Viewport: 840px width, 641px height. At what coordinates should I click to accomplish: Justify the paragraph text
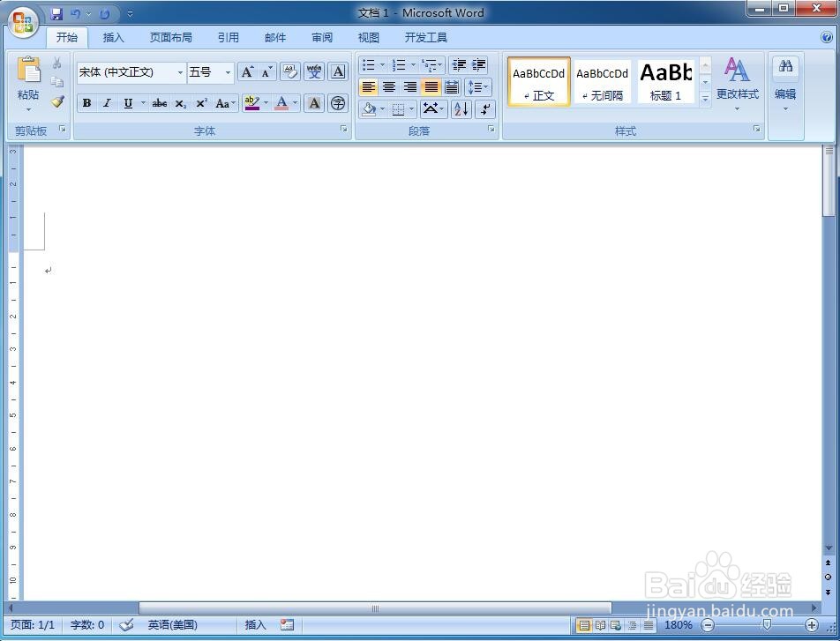[431, 86]
